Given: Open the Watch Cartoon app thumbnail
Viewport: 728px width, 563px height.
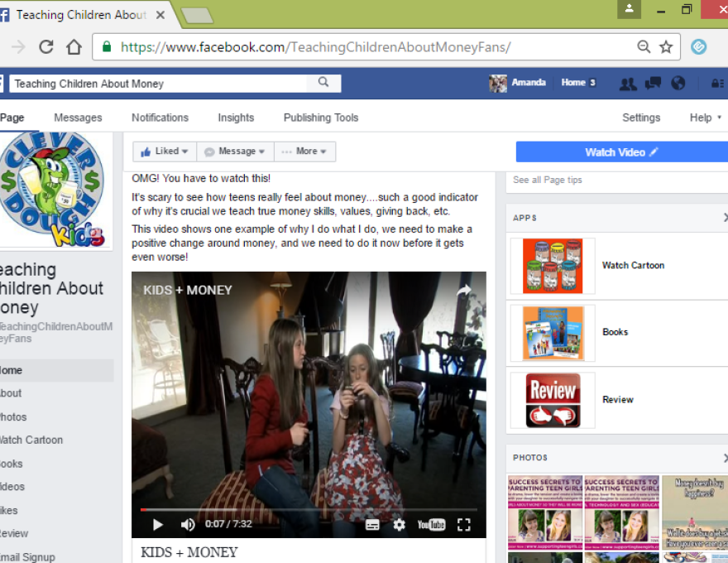Looking at the screenshot, I should coord(553,266).
